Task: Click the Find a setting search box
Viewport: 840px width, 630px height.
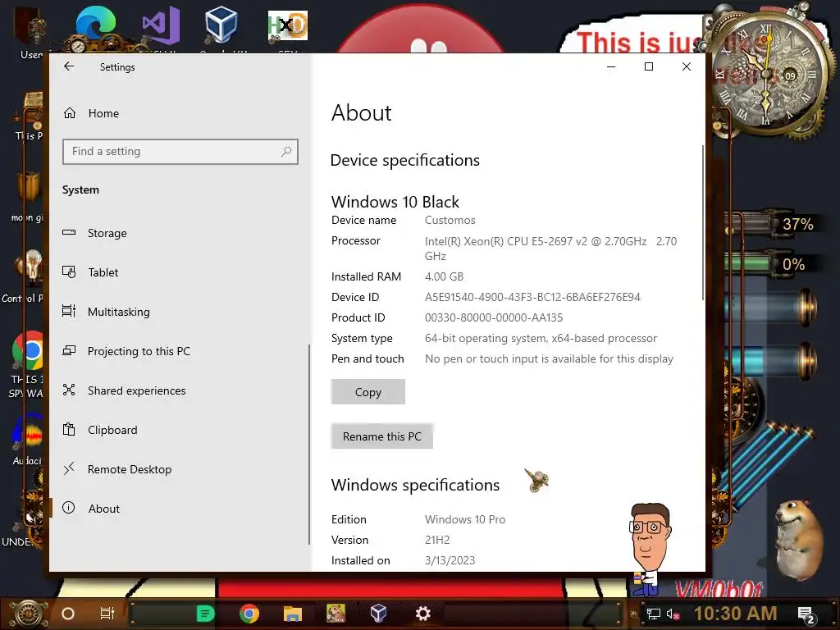Action: point(180,152)
